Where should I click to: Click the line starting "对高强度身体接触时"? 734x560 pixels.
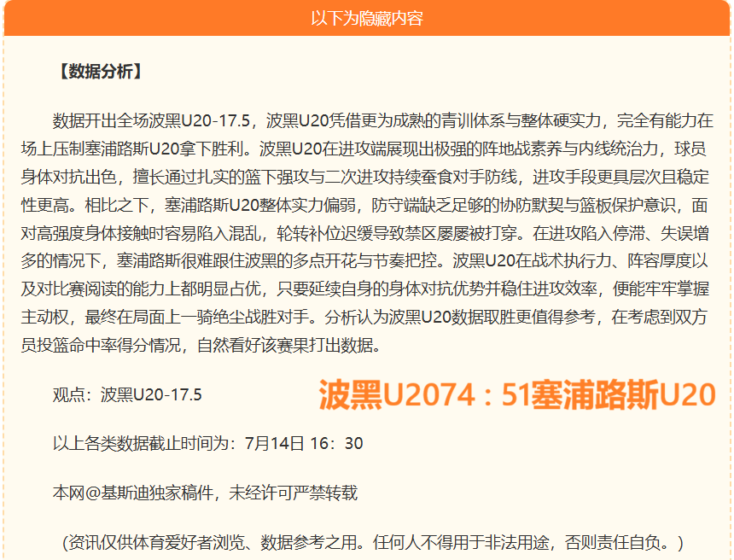coord(364,233)
